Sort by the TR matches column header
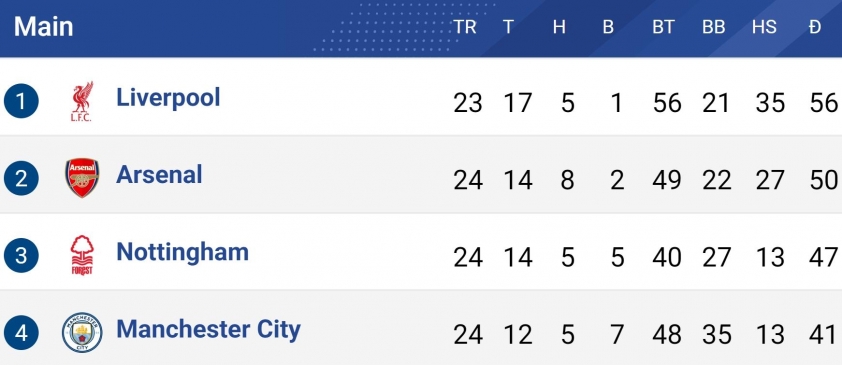 [465, 27]
